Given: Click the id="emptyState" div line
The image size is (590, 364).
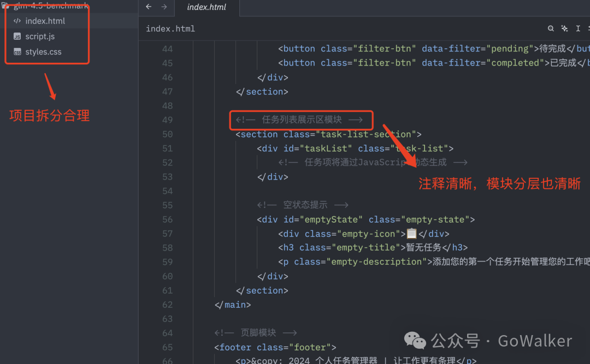Looking at the screenshot, I should coord(365,219).
